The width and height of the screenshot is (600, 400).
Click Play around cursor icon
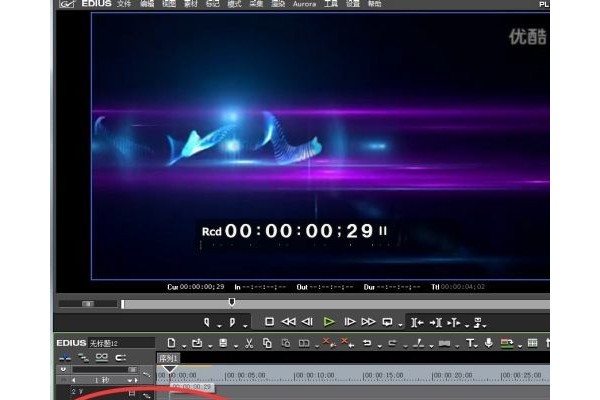click(x=454, y=323)
